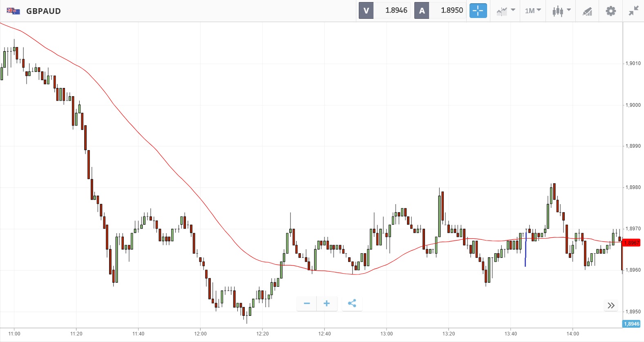Viewport: 644px width, 342px height.
Task: Share the chart via share icon
Action: point(352,304)
